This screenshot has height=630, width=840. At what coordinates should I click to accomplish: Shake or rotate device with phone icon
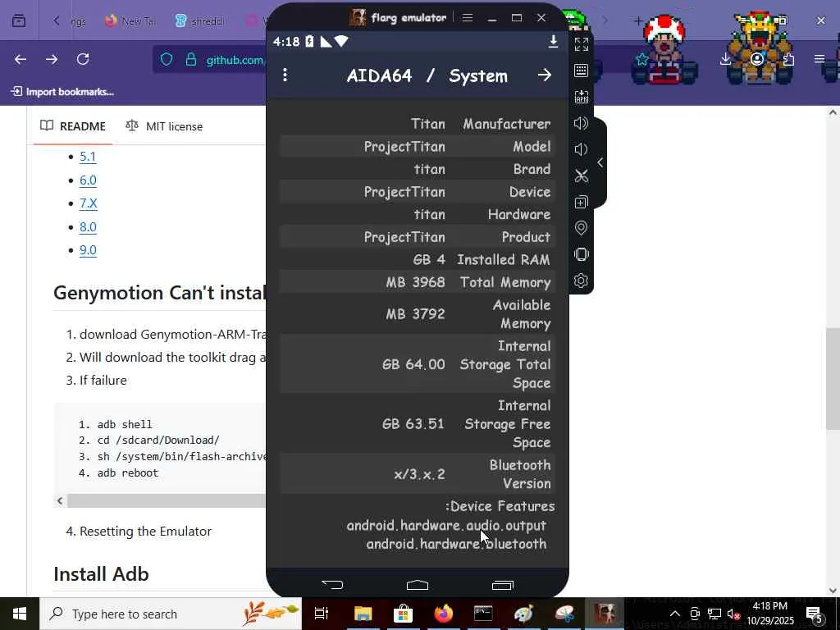[582, 254]
